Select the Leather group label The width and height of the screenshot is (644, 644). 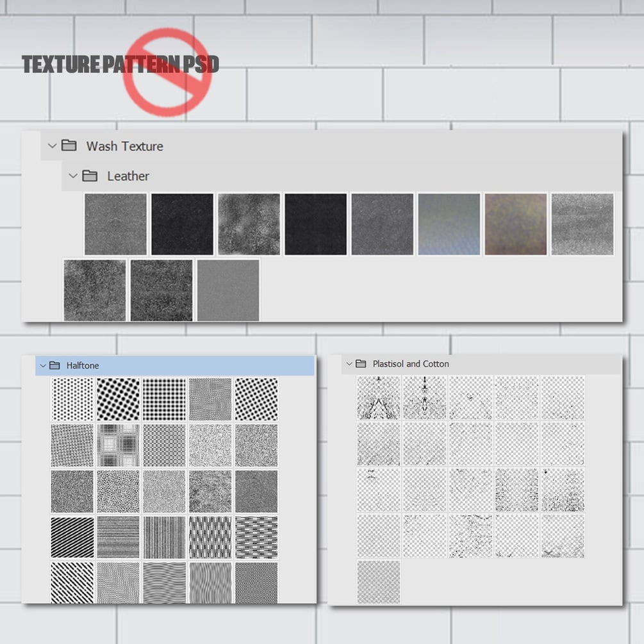[128, 176]
